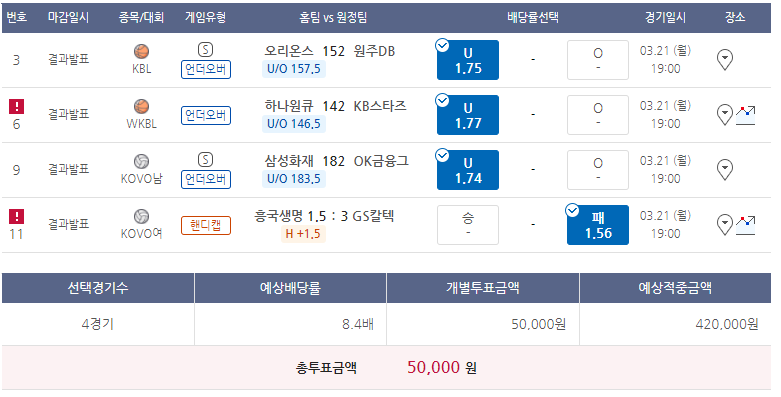Click 핸디캡 game type tag

click(x=206, y=225)
